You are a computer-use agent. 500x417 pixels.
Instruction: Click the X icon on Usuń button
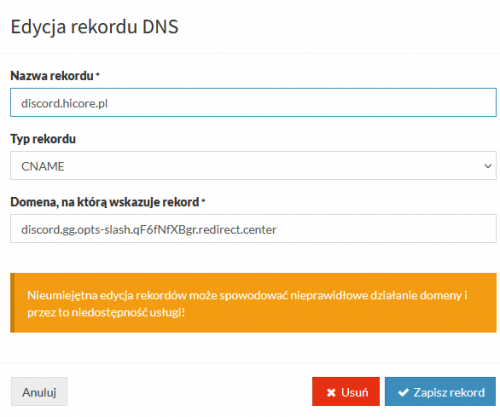coord(331,393)
